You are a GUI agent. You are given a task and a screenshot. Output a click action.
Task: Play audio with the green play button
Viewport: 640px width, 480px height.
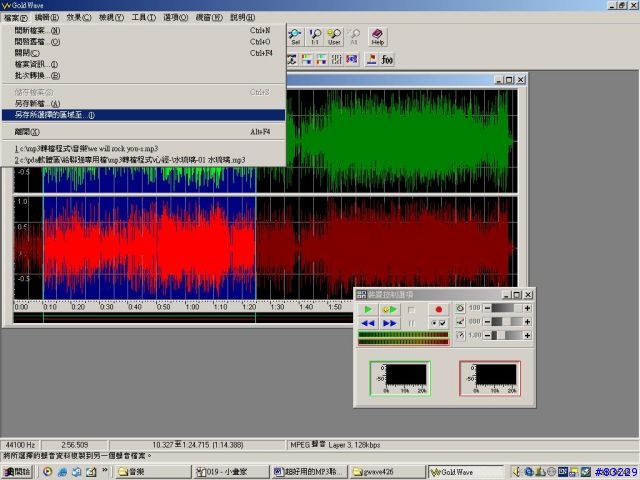[368, 309]
